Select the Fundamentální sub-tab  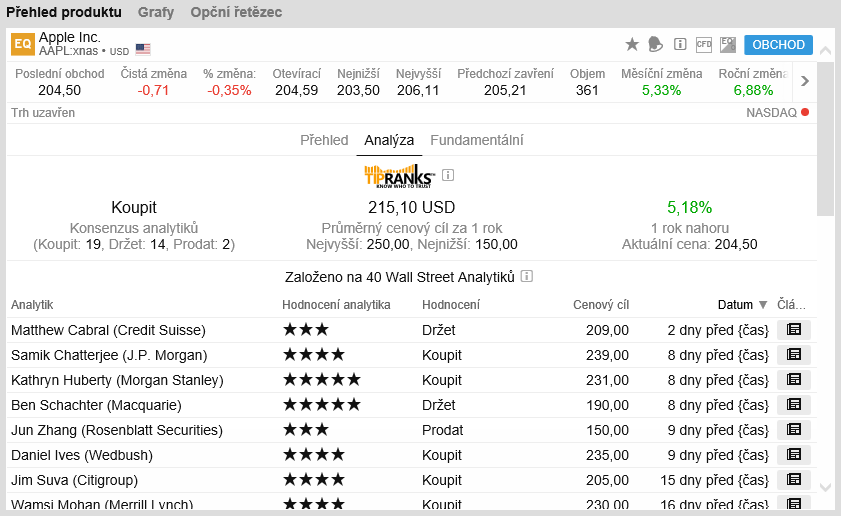pos(476,140)
